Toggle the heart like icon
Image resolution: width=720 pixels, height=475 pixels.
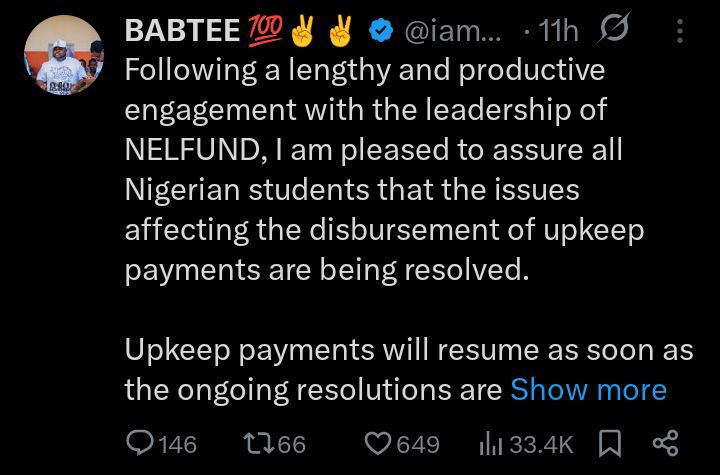[379, 444]
